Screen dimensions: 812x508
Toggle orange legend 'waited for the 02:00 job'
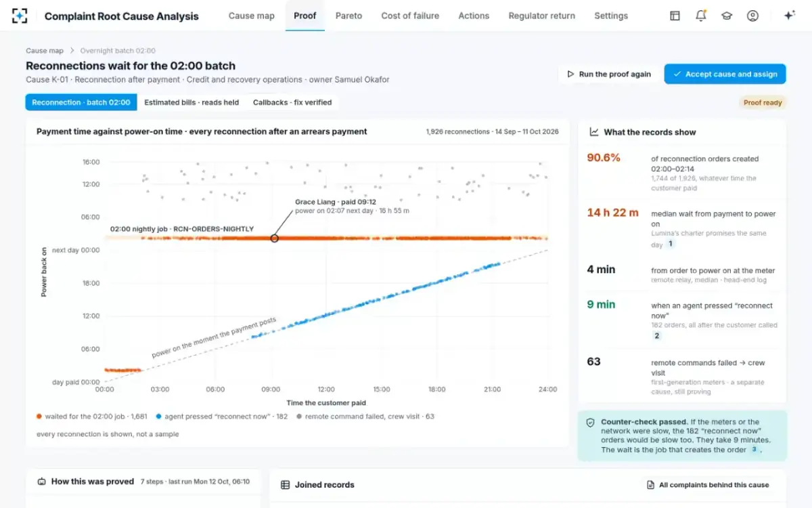92,417
